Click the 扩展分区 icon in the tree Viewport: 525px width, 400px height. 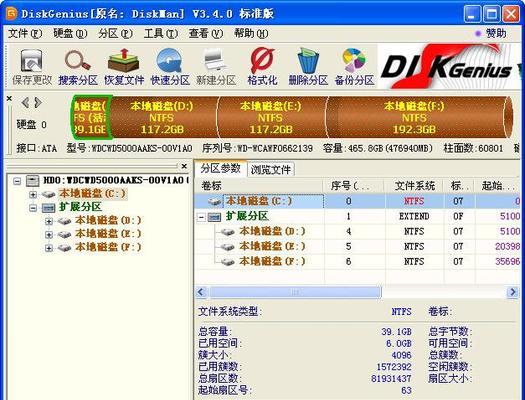[49, 208]
